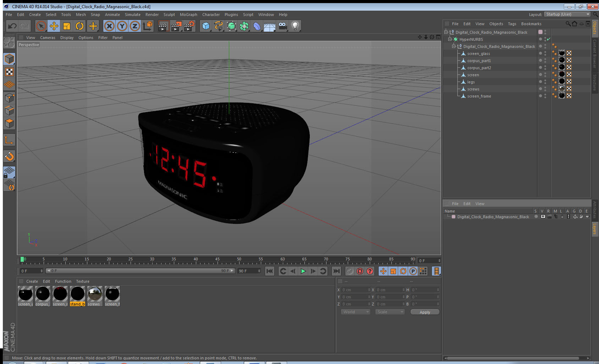Click the layer color swatch
This screenshot has width=599, height=364.
[x=454, y=216]
